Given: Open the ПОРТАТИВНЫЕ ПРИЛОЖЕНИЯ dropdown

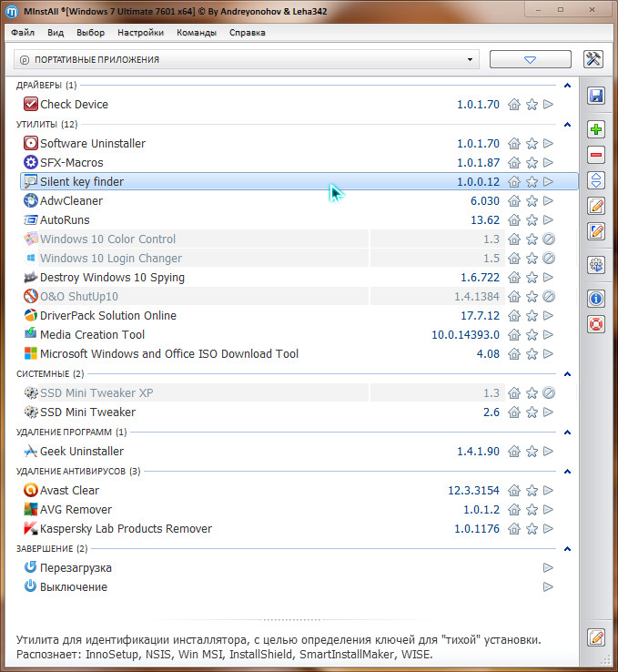Looking at the screenshot, I should (247, 59).
